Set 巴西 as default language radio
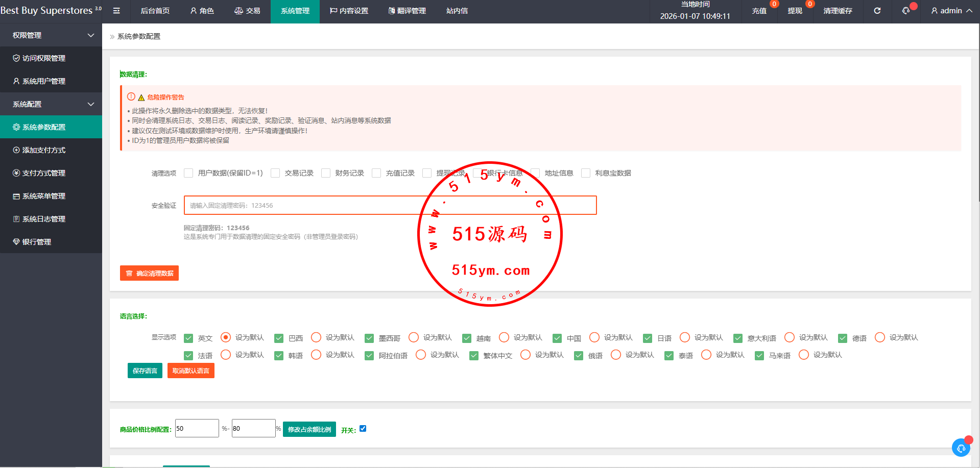This screenshot has width=980, height=468. coord(316,337)
